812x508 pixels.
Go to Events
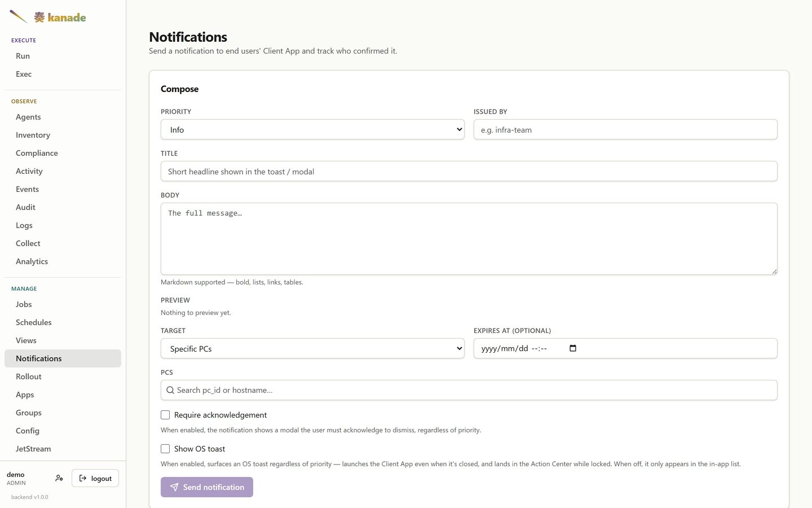pos(63,189)
